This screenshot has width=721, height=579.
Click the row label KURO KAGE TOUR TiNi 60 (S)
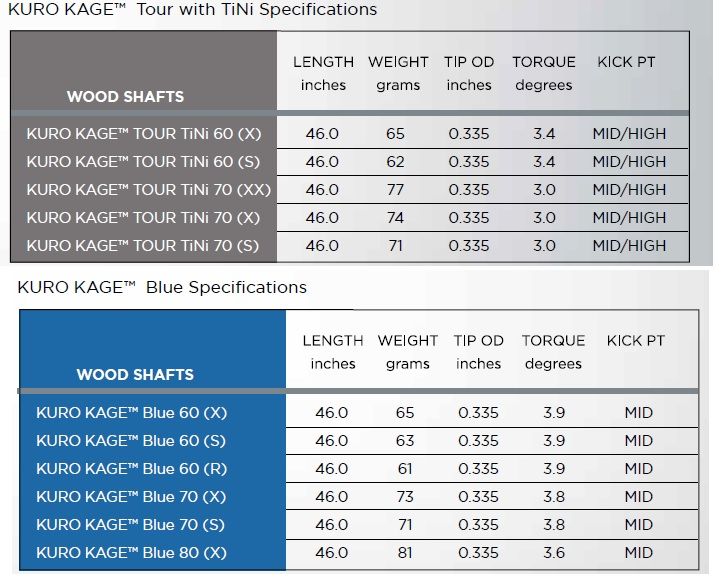143,162
